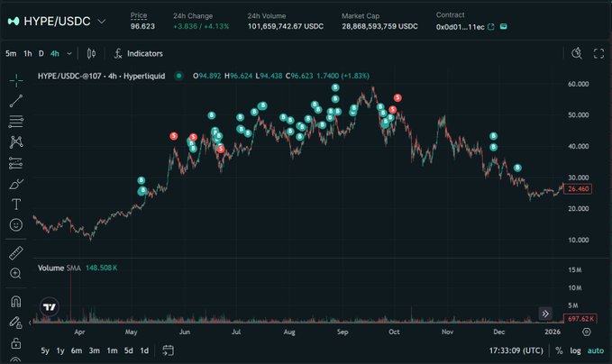
Task: Click the green icon beside contract link
Action: coord(504,26)
